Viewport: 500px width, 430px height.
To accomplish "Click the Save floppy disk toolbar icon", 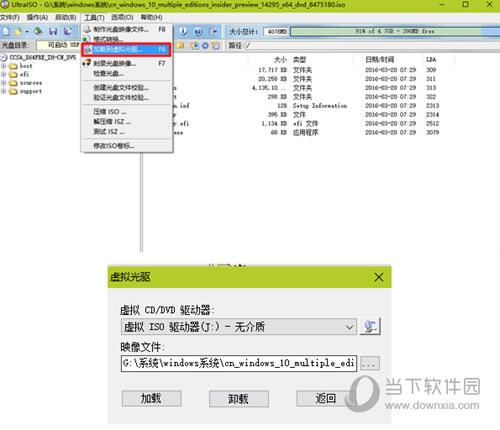I will click(x=53, y=31).
